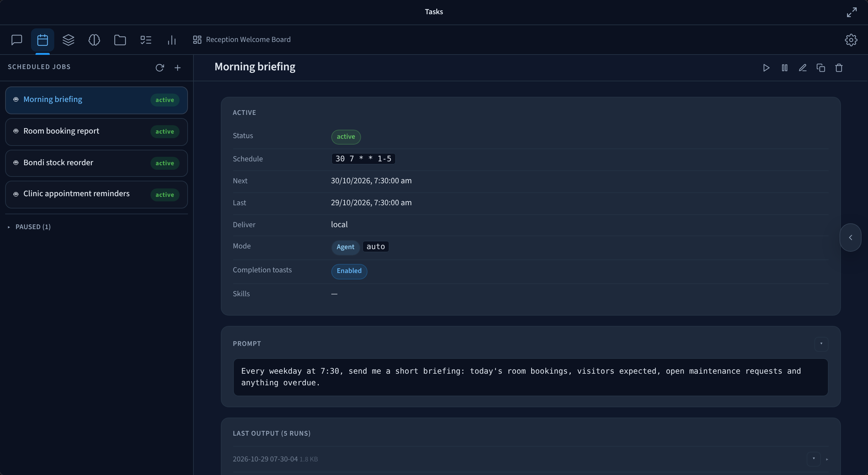868x475 pixels.
Task: Select the Room booking report job
Action: click(96, 132)
